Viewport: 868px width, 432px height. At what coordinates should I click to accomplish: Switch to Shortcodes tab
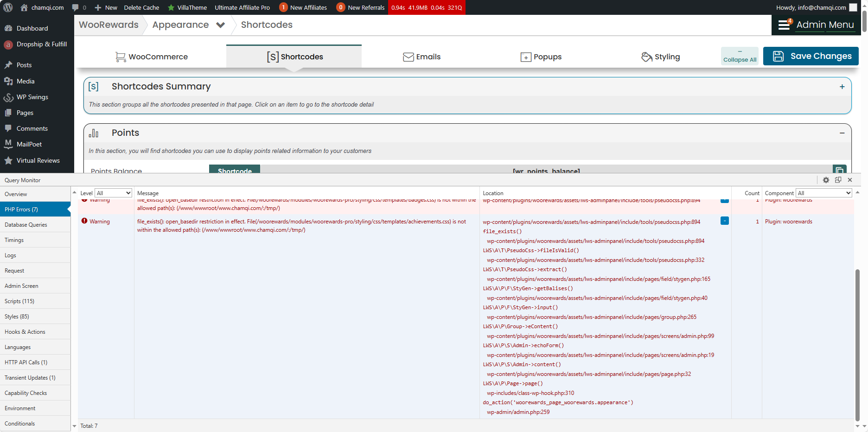click(x=294, y=57)
